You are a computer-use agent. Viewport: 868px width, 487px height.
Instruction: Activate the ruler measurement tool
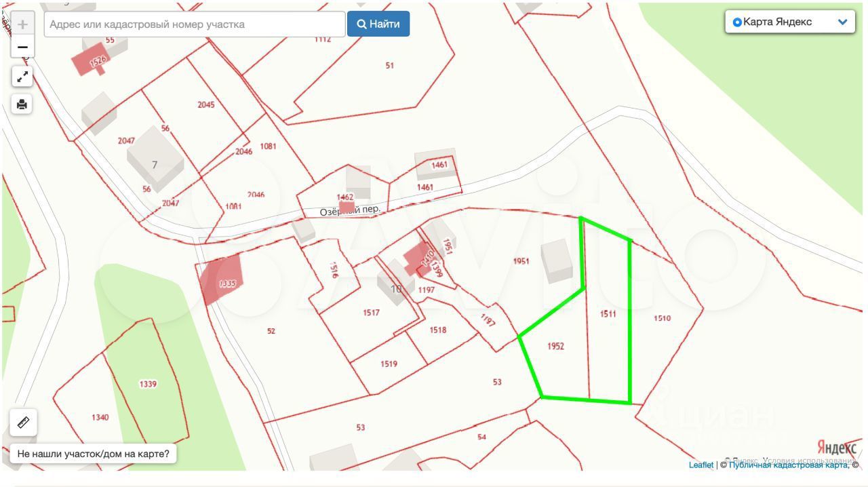(x=24, y=423)
